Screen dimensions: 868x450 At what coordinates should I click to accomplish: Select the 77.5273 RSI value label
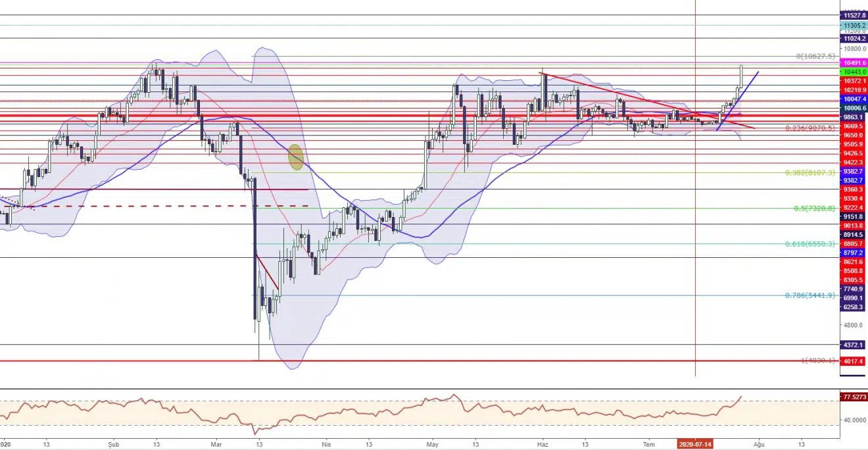coord(854,397)
